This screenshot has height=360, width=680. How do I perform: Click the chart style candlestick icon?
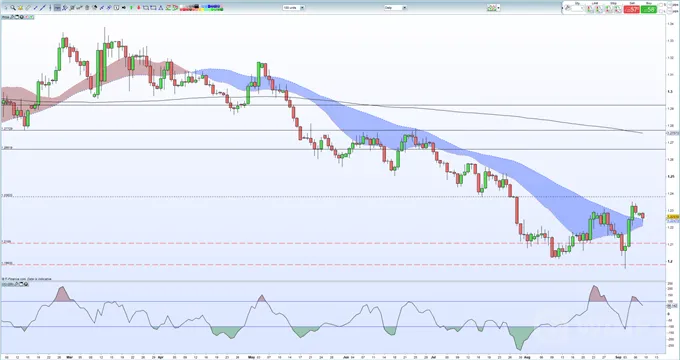(x=491, y=7)
